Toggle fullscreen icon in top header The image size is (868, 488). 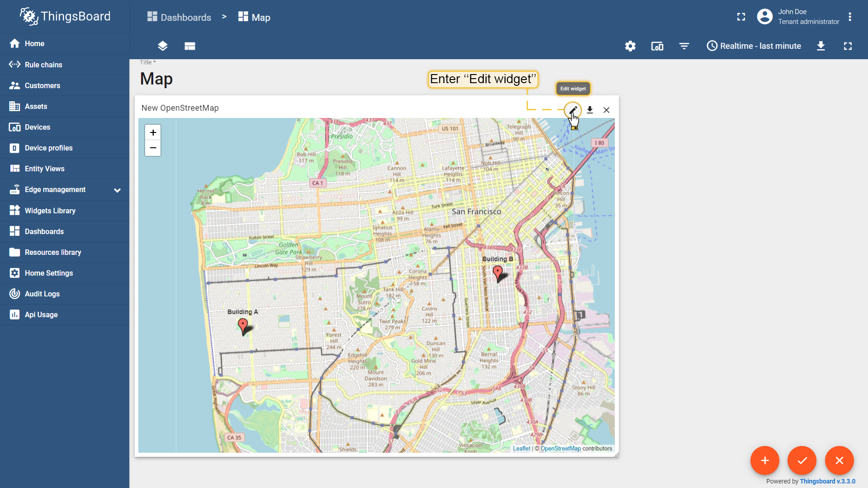[741, 17]
